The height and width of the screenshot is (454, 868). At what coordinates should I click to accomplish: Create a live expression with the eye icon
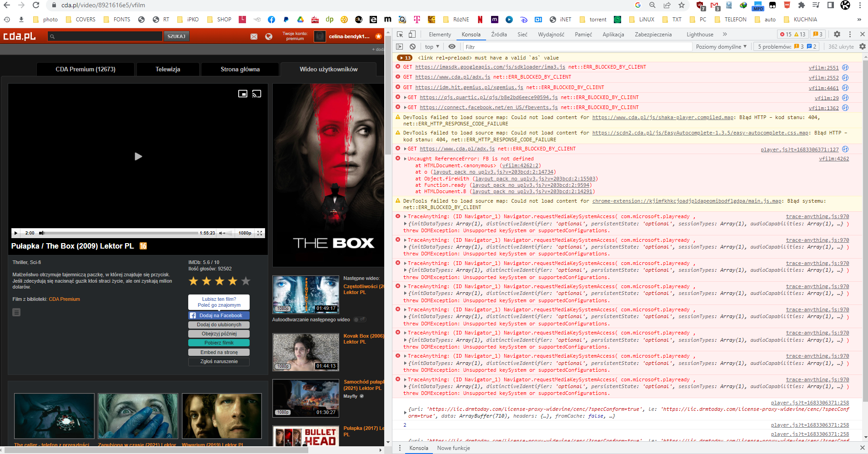pos(452,47)
